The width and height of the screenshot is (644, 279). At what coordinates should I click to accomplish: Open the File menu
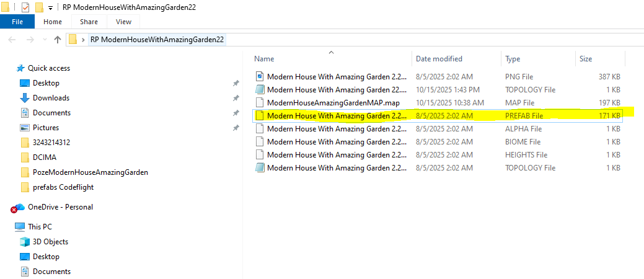click(x=17, y=22)
